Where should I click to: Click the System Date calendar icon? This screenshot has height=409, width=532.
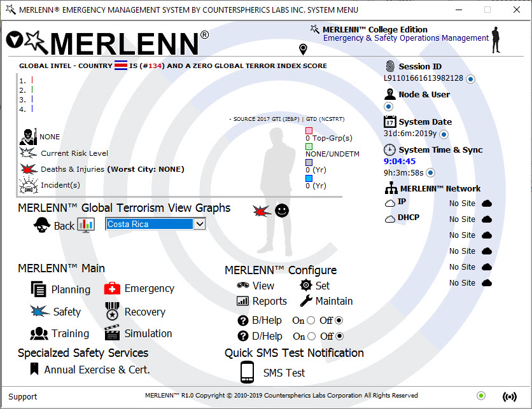390,121
